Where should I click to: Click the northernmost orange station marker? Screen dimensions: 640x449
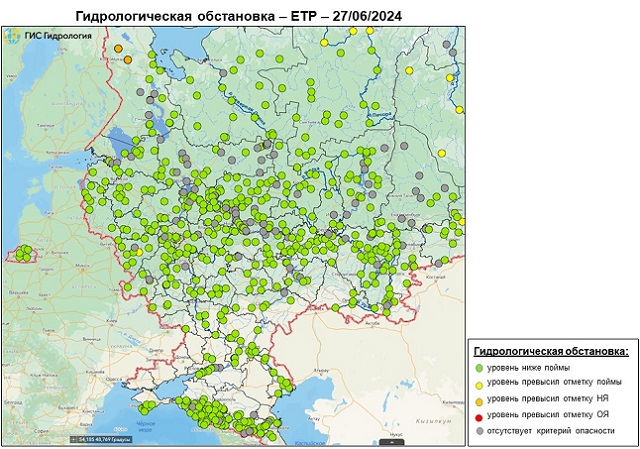pos(117,48)
